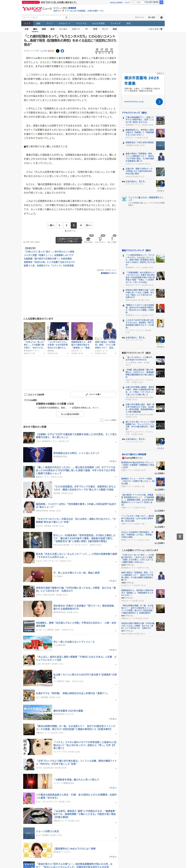Focus the キーワードを入力 search field

tap(44, 18)
